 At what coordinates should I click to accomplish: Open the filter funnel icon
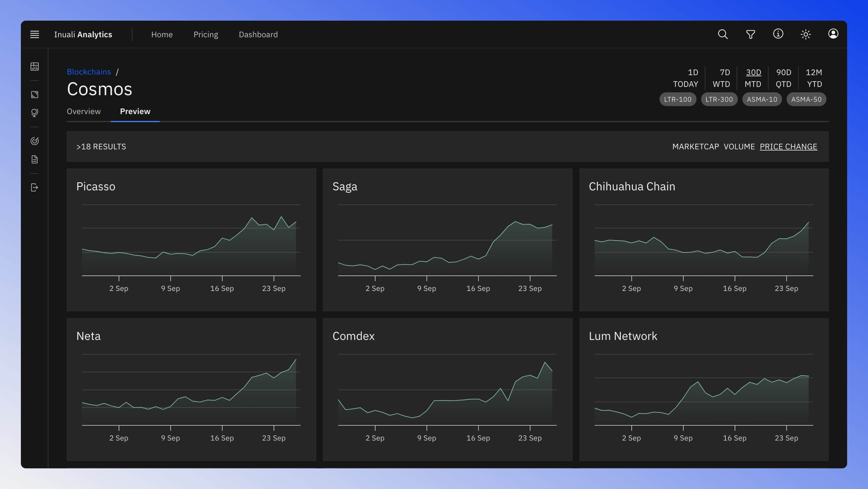[750, 34]
